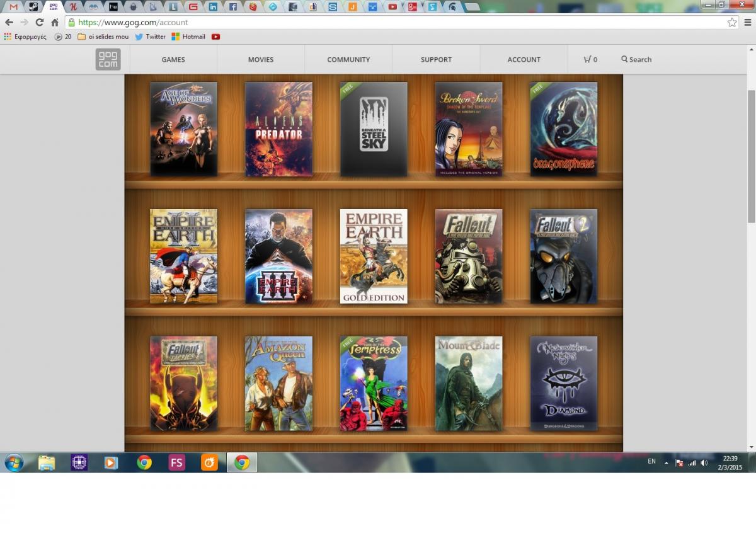756x538 pixels.
Task: Click the browser forward arrow
Action: pos(24,22)
